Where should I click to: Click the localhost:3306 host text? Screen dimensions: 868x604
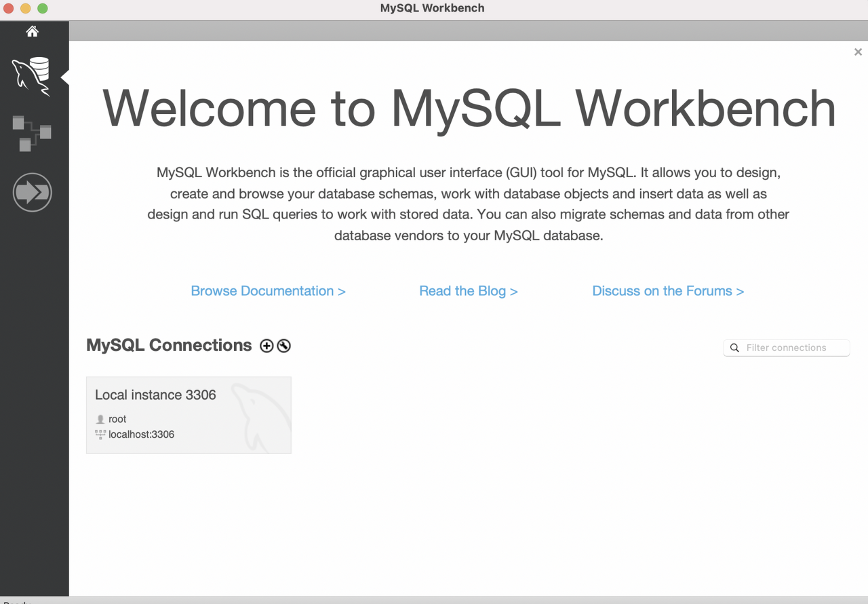point(141,434)
